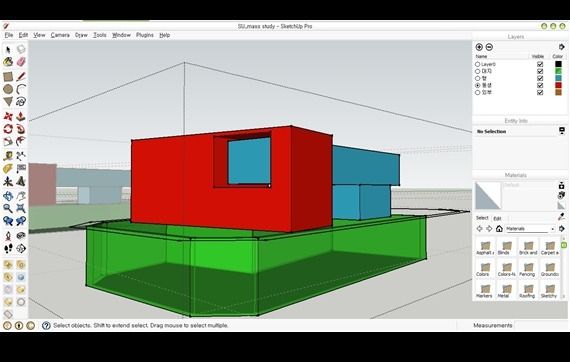Select the pink Eraser tool
Screen dimensions: 570x362
click(x=21, y=62)
